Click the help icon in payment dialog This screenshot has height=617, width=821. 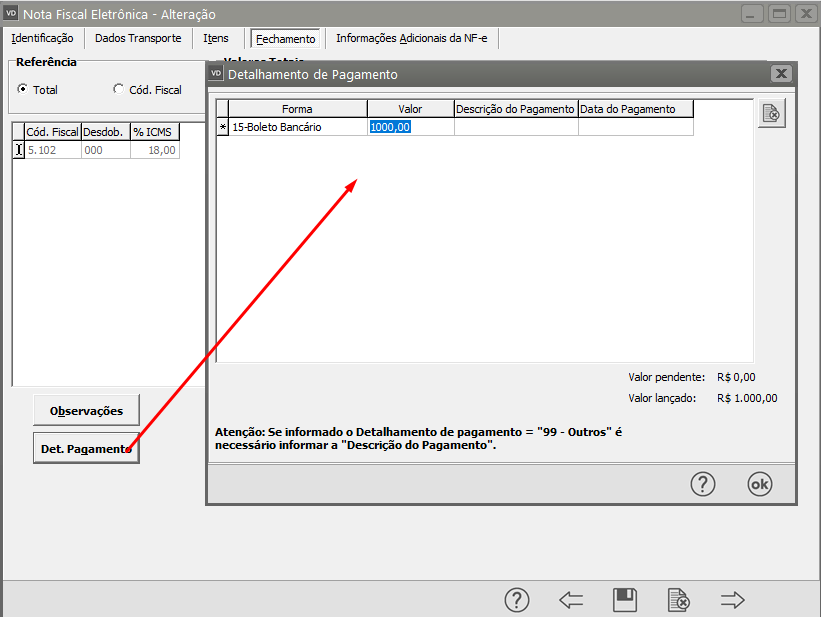tap(703, 483)
